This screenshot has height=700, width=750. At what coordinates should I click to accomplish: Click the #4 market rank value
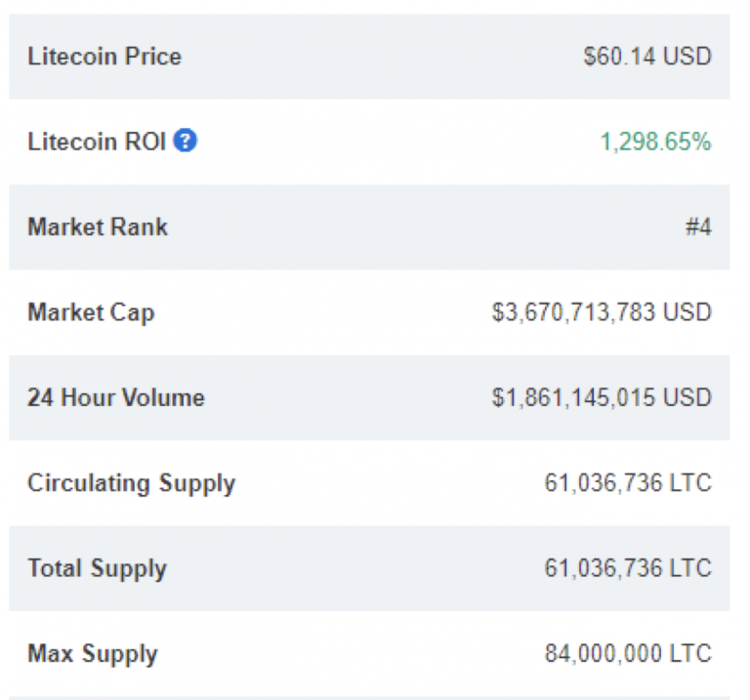[x=699, y=226]
